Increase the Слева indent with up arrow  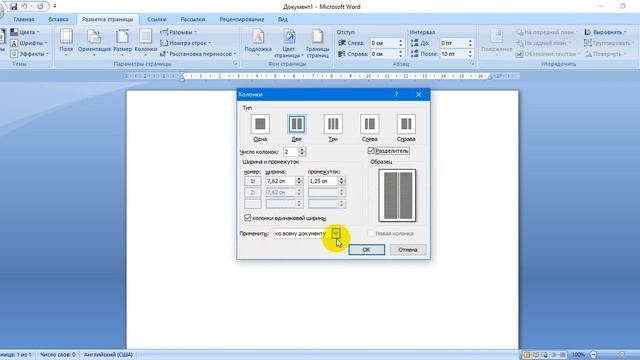click(400, 41)
